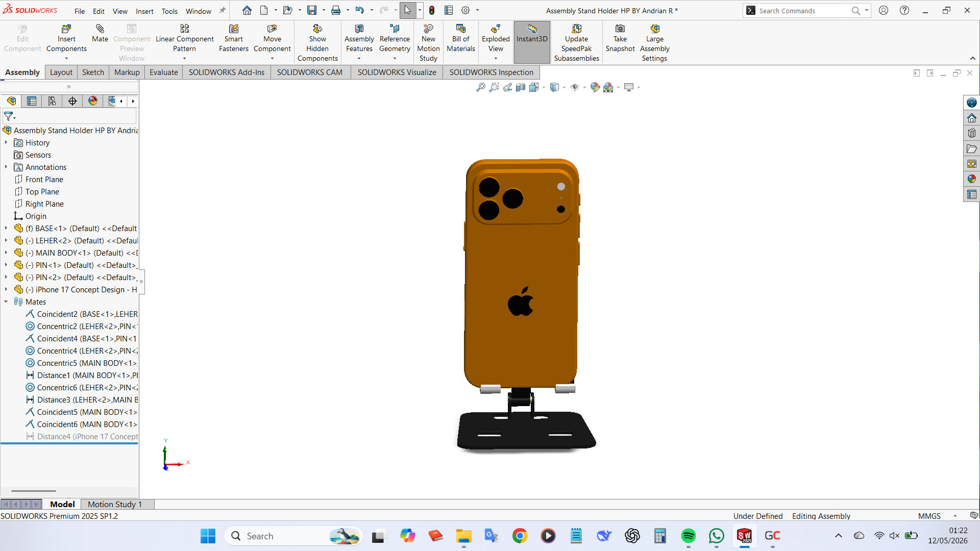980x551 pixels.
Task: Open ConfigurationManager tab icon
Action: click(52, 101)
